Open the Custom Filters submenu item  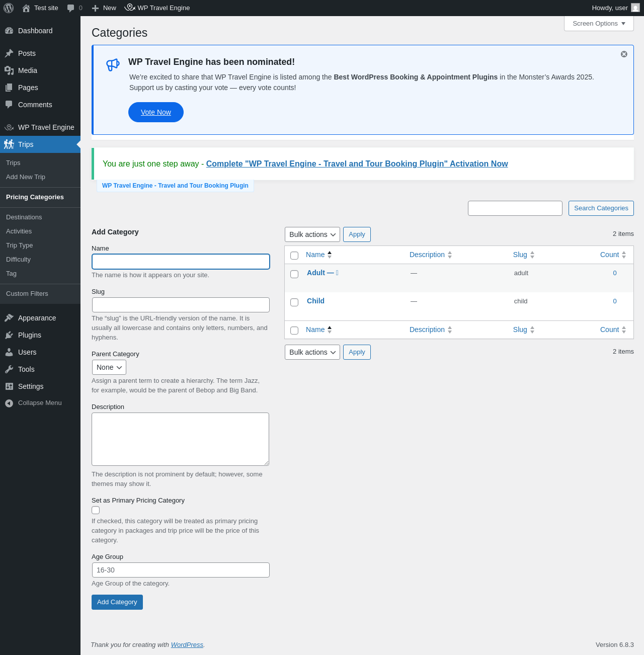click(x=40, y=294)
